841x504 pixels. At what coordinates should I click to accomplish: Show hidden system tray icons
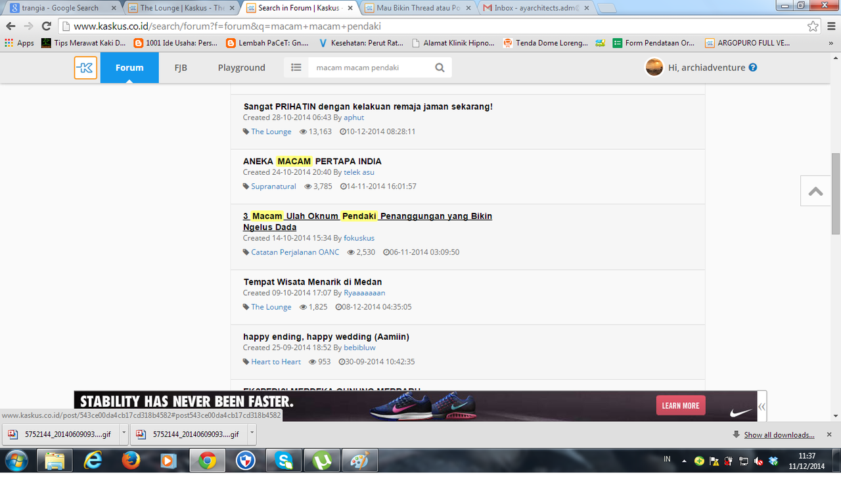click(x=684, y=461)
